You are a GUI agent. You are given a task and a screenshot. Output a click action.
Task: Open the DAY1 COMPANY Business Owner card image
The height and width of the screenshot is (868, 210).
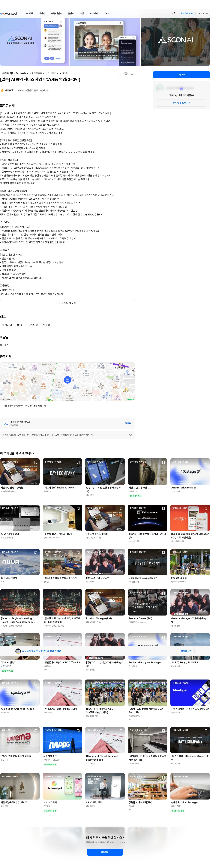[62, 471]
